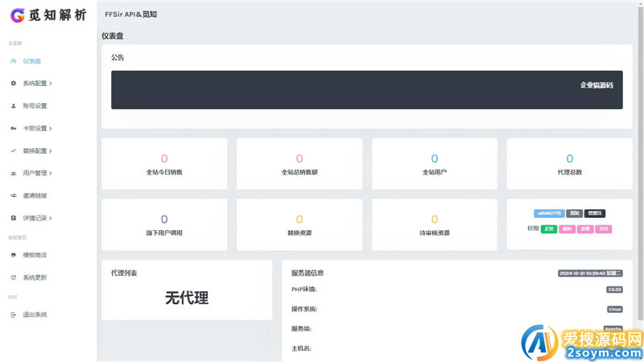Viewport: 644px width, 362px height.
Task: Open the 全站今日销售 statistics card
Action: pos(164,163)
